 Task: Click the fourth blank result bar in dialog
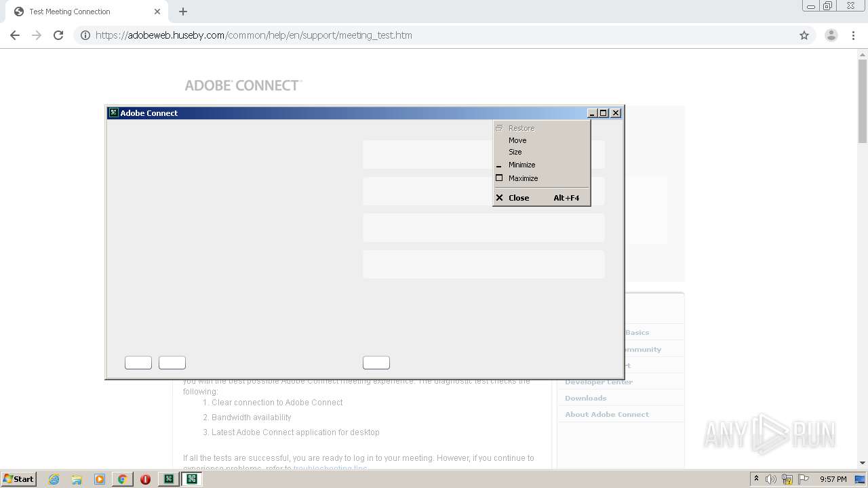(x=484, y=264)
